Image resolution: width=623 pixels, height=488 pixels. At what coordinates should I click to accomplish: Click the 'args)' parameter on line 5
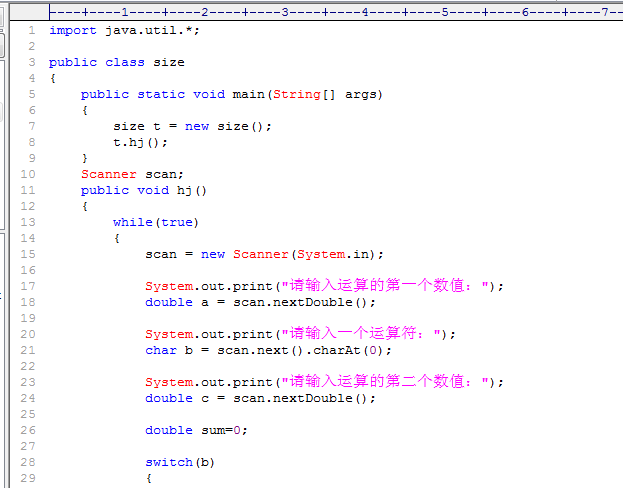[364, 95]
